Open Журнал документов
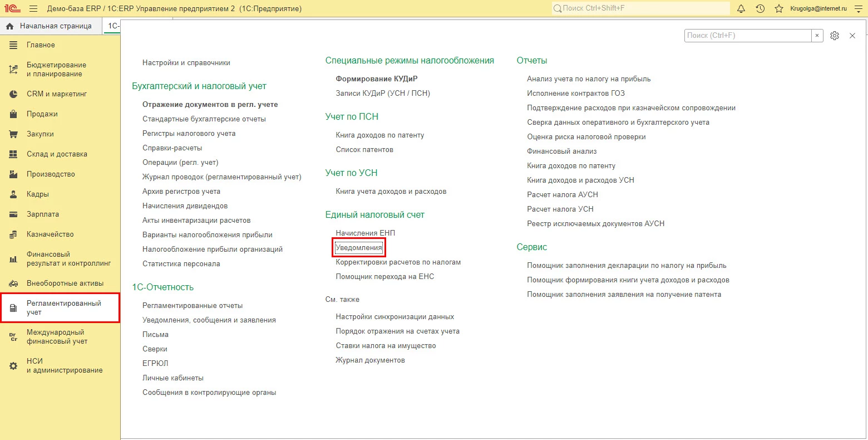The width and height of the screenshot is (868, 440). click(370, 360)
